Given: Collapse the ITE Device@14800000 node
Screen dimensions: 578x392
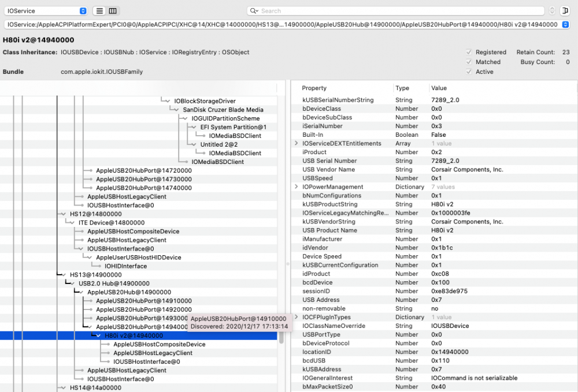Looking at the screenshot, I should click(73, 223).
